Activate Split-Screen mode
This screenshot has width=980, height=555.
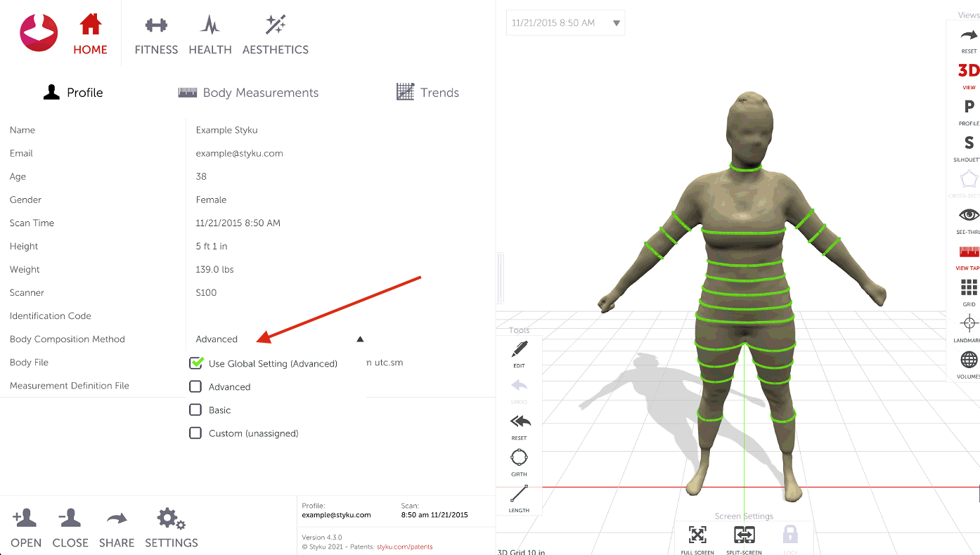pyautogui.click(x=744, y=535)
